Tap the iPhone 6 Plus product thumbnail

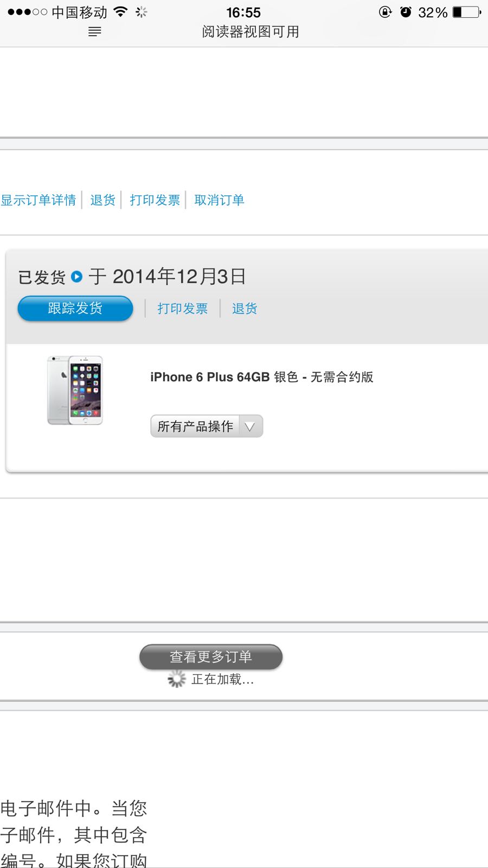coord(75,390)
